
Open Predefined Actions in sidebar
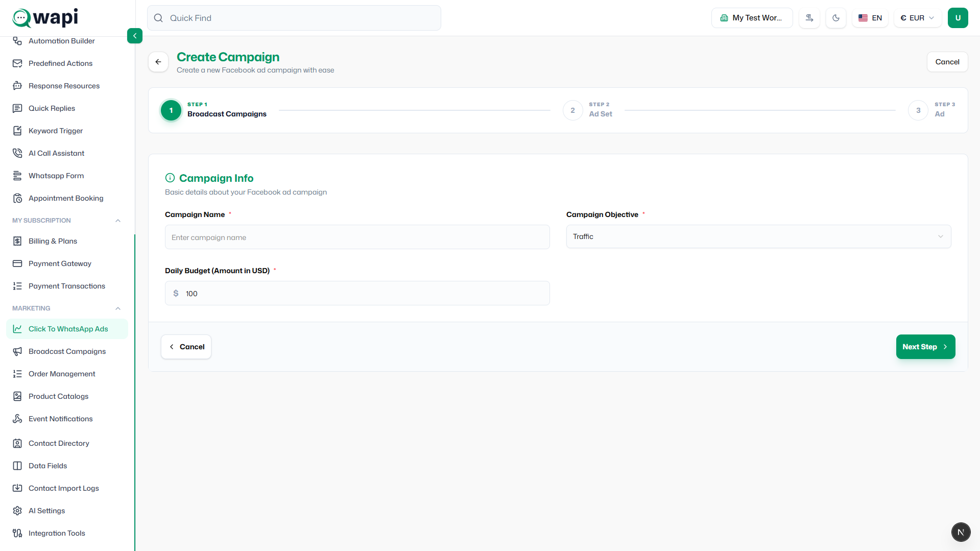coord(67,63)
